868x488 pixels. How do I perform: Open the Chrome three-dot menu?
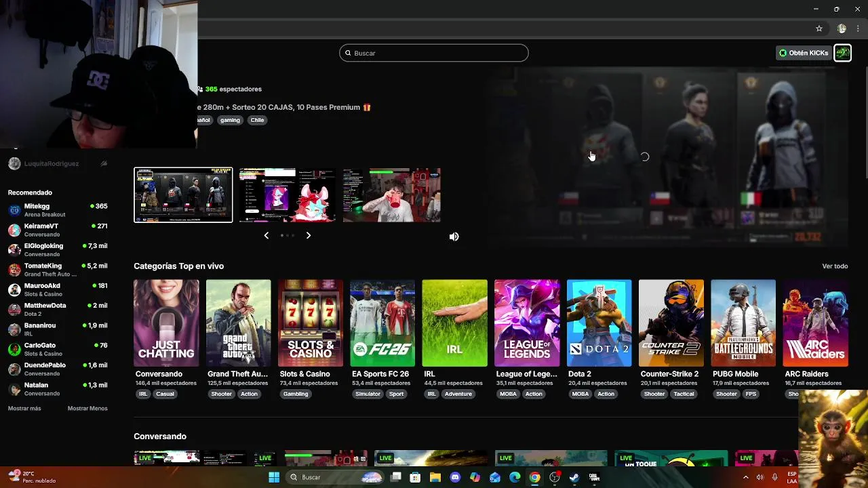(x=858, y=28)
